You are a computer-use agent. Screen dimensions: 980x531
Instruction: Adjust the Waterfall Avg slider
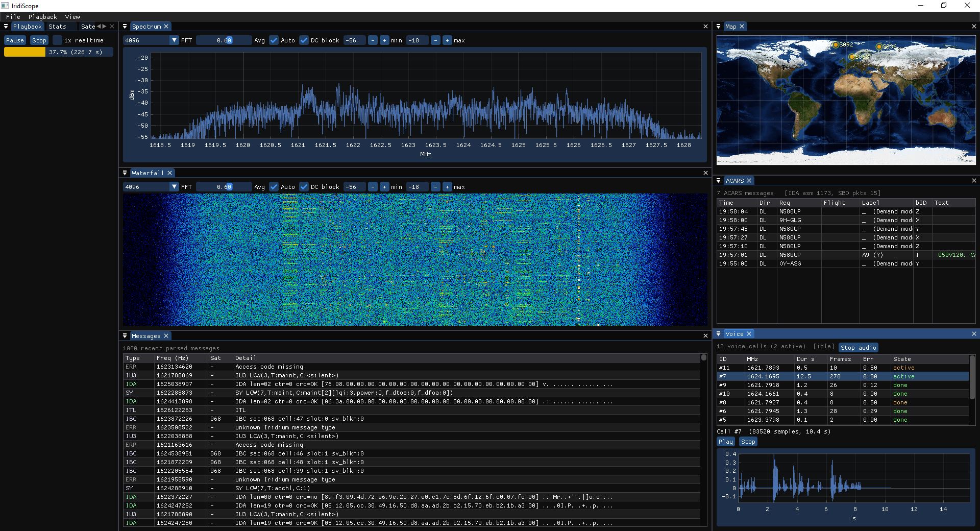224,187
